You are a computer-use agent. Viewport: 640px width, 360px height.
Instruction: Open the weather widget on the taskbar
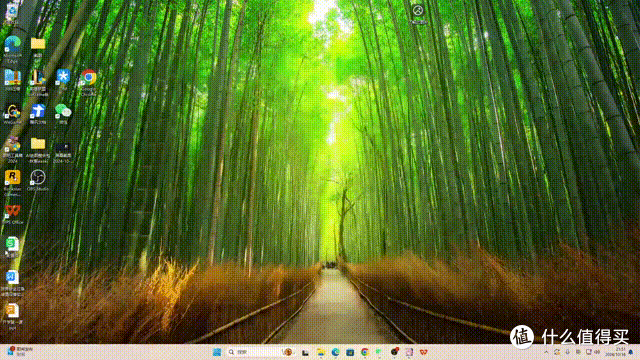[20, 351]
